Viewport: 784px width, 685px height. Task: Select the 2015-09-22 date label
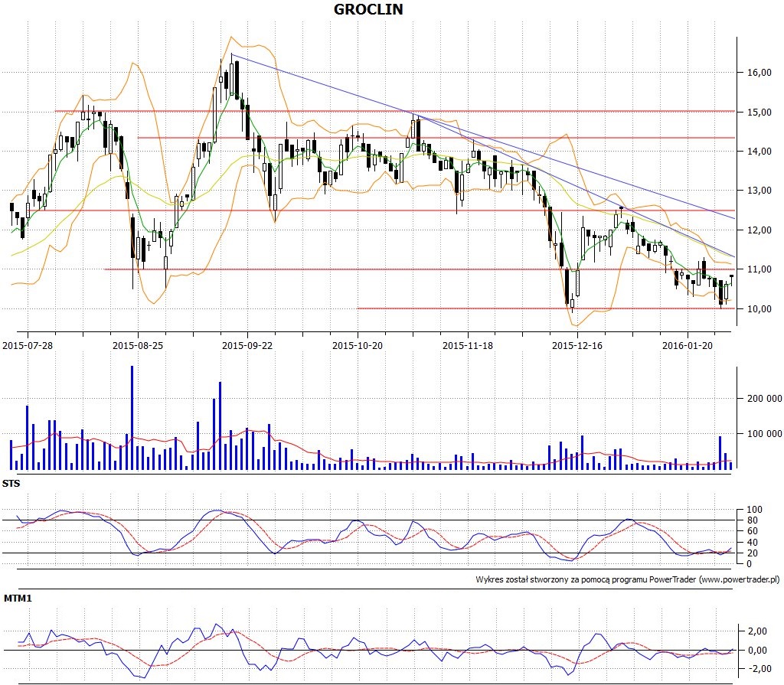click(247, 345)
